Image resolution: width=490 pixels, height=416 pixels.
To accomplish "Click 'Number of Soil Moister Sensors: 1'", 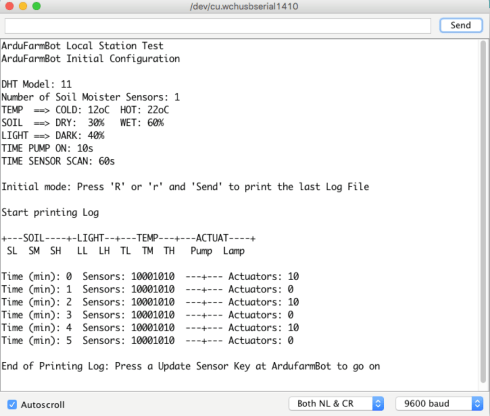I will point(91,97).
